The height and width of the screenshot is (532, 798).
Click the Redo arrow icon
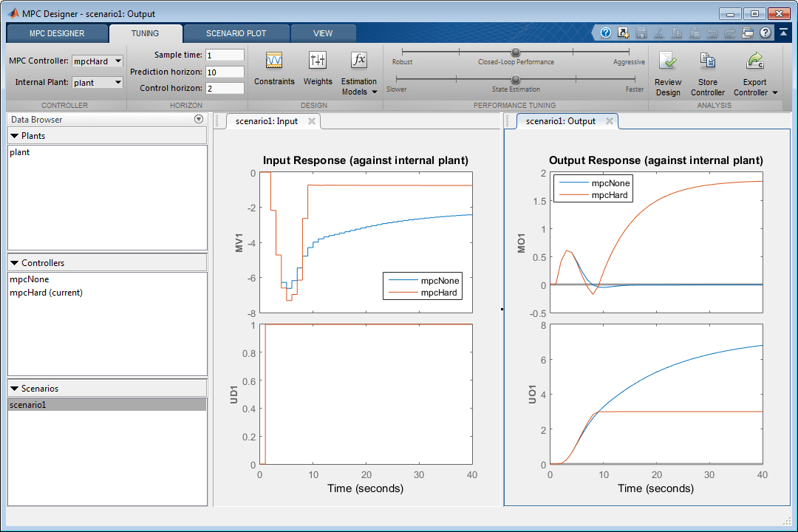(x=730, y=33)
